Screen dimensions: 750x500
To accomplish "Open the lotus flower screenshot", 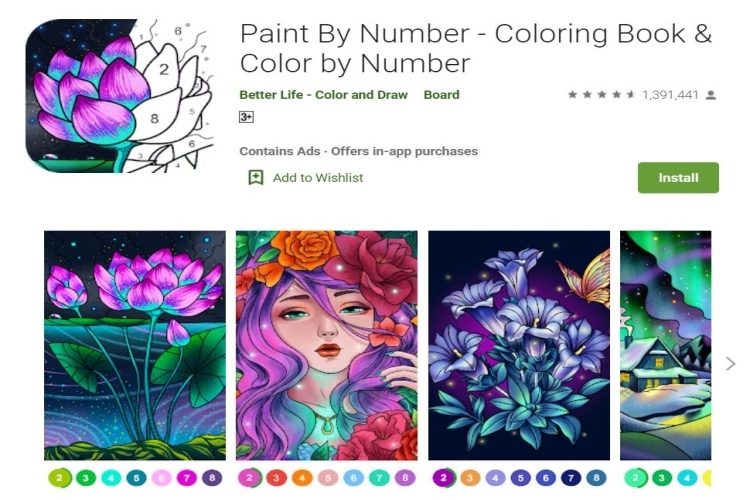I will [x=135, y=345].
